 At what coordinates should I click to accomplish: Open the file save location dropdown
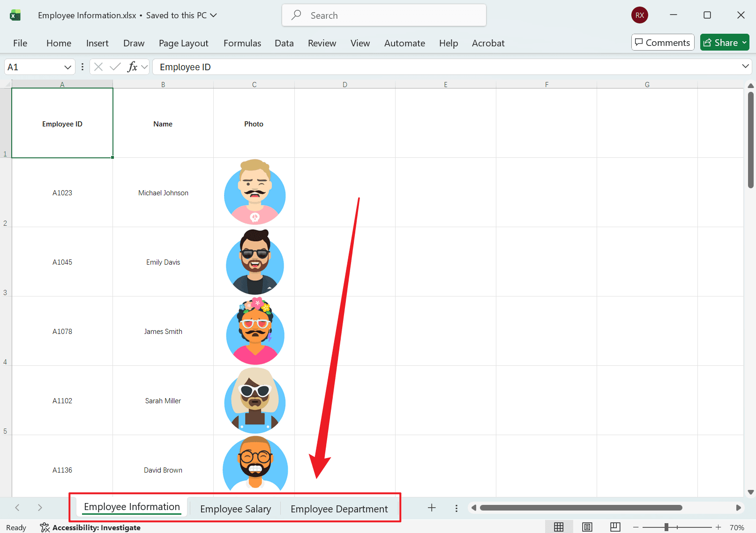point(213,15)
